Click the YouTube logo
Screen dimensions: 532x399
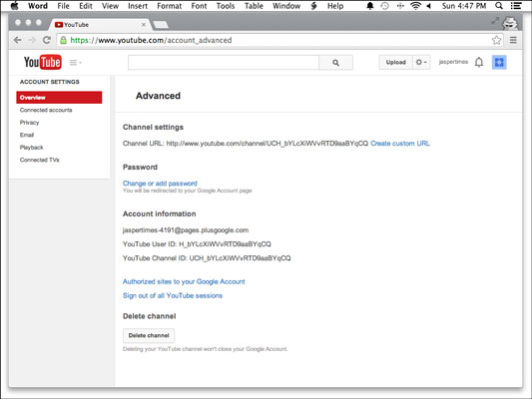pyautogui.click(x=43, y=62)
